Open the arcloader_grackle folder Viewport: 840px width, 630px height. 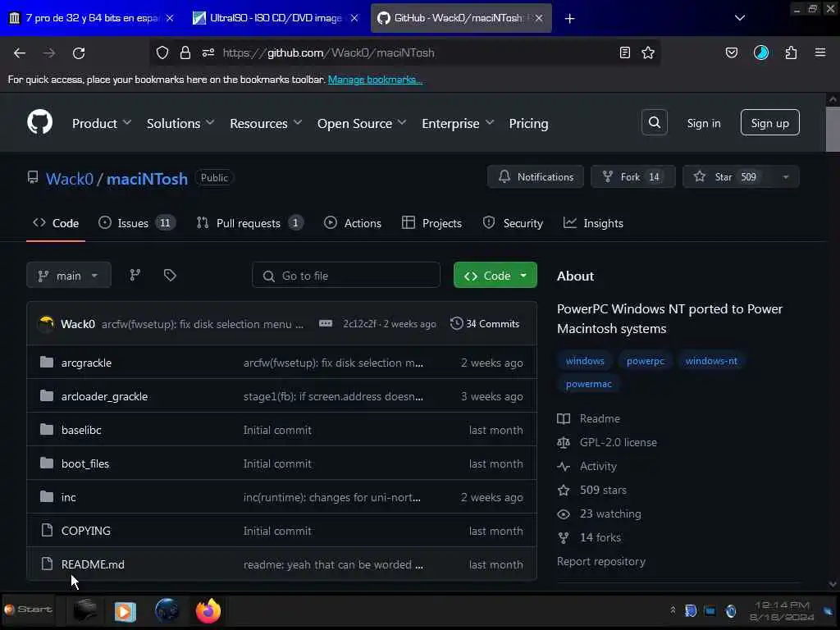tap(104, 396)
